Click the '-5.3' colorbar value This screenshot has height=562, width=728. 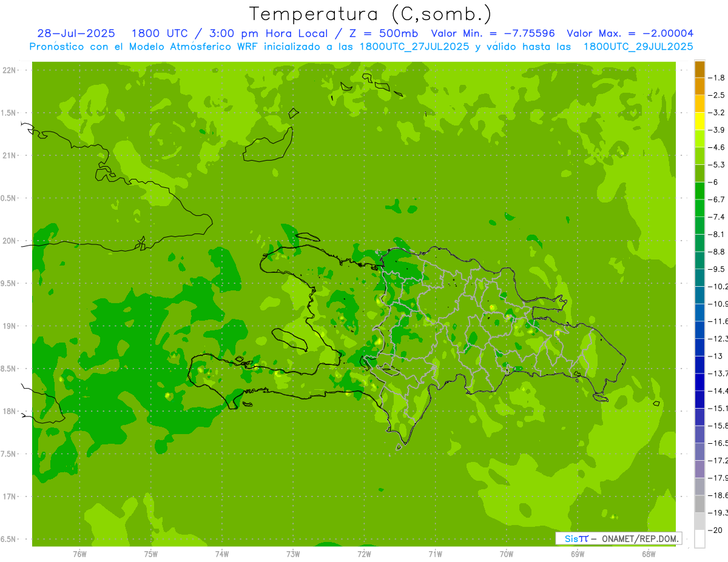pos(716,164)
